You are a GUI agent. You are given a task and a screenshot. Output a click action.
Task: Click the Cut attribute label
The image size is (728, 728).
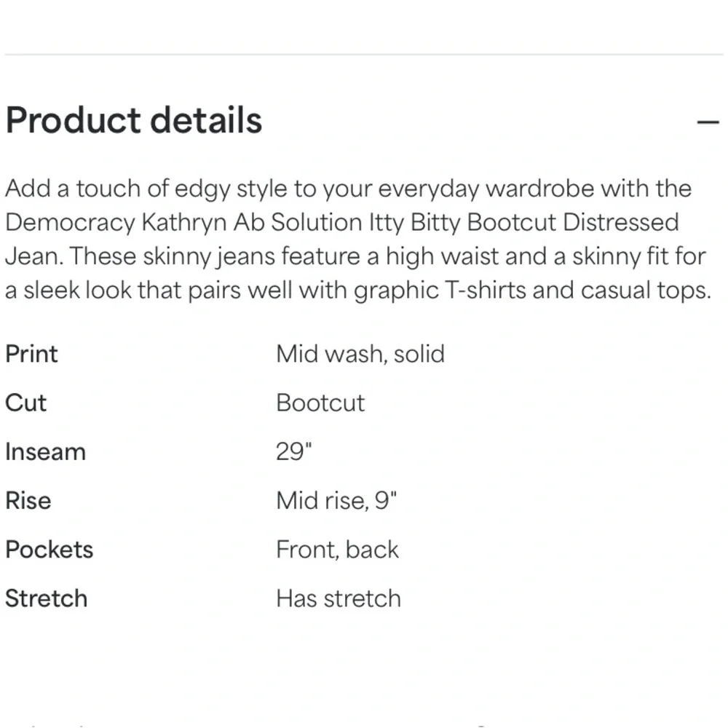coord(25,403)
